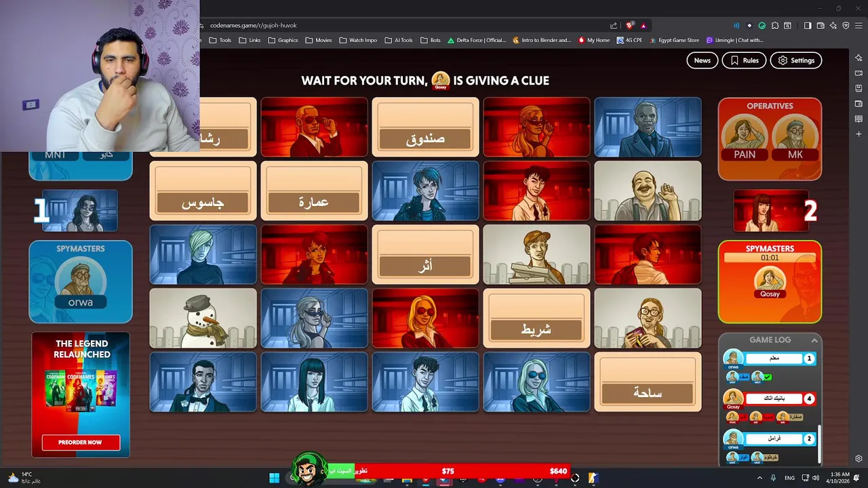
Task: Add a sidebar item with plus
Action: pyautogui.click(x=859, y=134)
